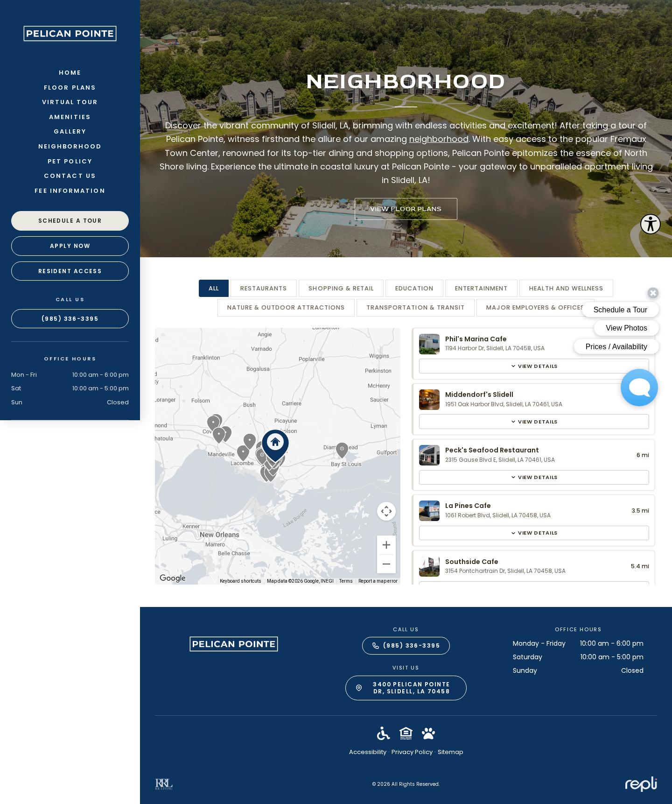Image resolution: width=672 pixels, height=804 pixels.
Task: Click the Pelican Pointe logo in footer
Action: (x=234, y=644)
